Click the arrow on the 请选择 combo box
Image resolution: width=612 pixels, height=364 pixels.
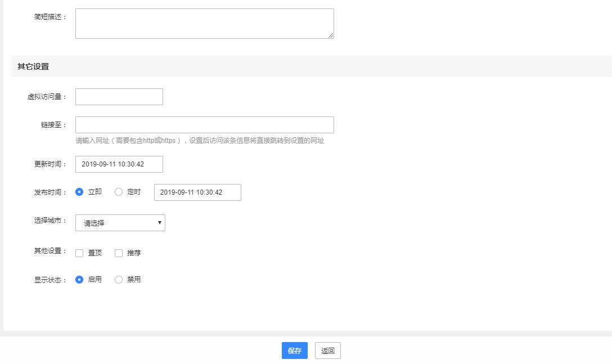(160, 223)
